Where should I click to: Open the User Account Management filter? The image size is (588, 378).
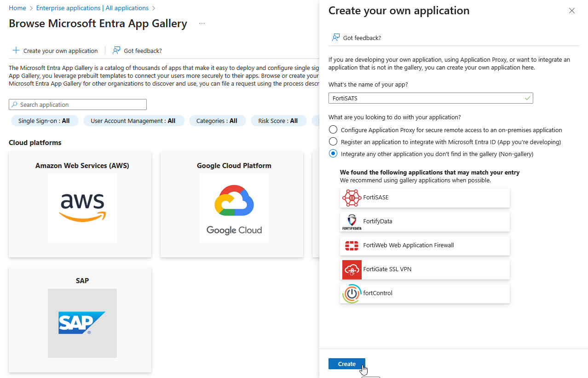(133, 121)
